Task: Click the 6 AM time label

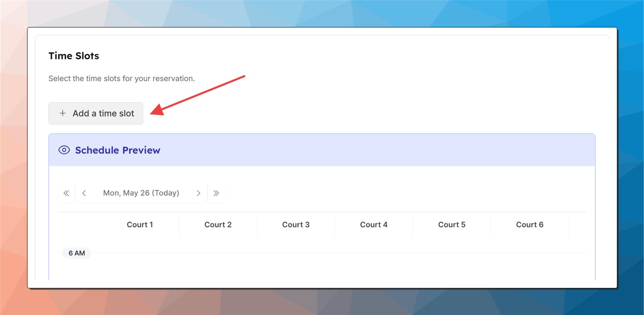Action: coord(77,253)
